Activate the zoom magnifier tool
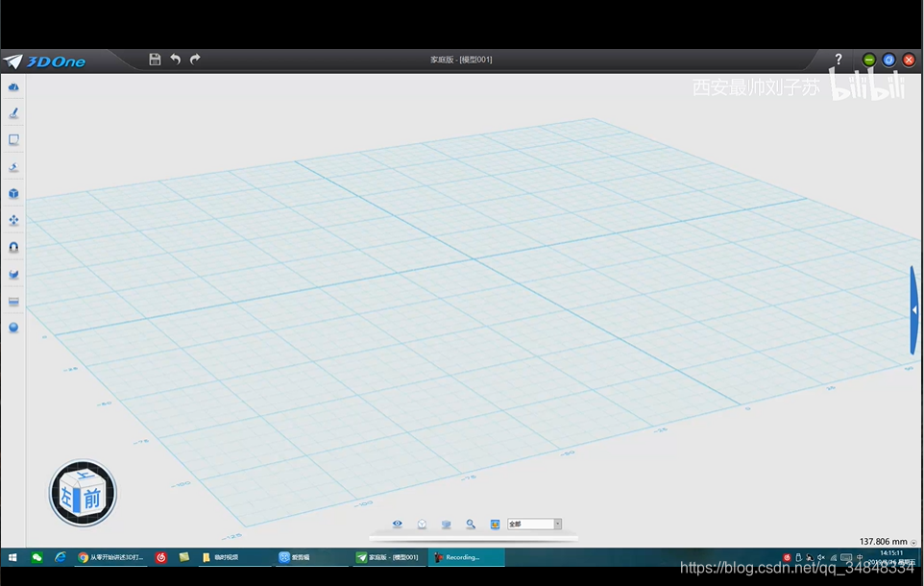This screenshot has width=924, height=586. point(471,525)
